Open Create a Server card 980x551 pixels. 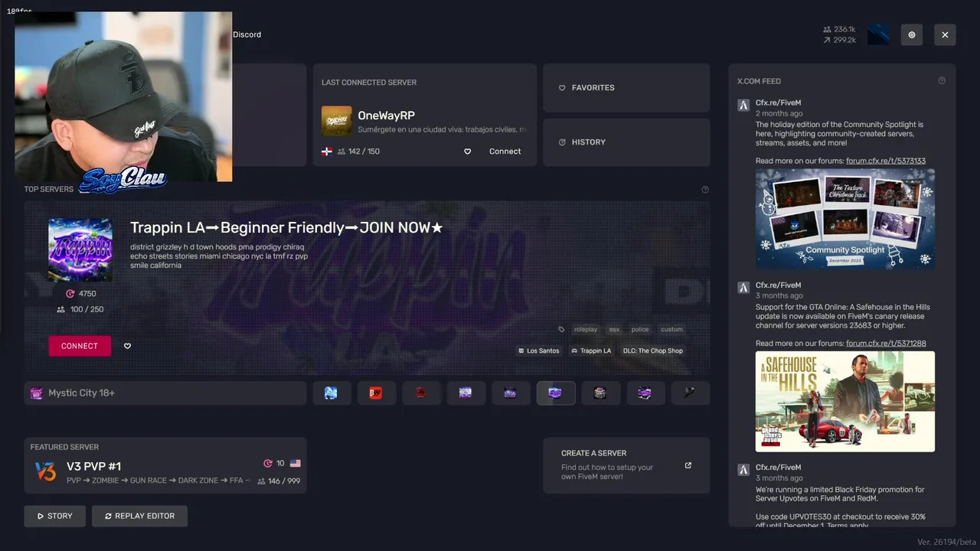pyautogui.click(x=626, y=465)
